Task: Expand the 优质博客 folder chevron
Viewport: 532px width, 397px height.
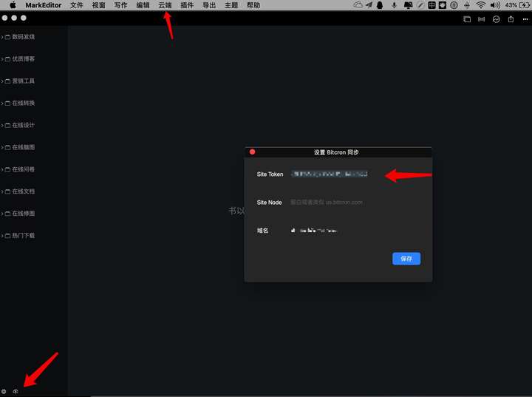Action: 2,59
